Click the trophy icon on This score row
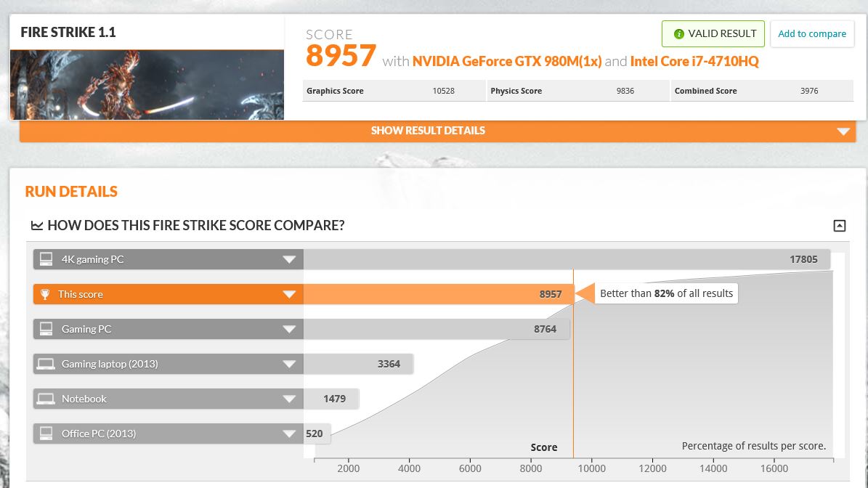868x488 pixels. tap(45, 294)
